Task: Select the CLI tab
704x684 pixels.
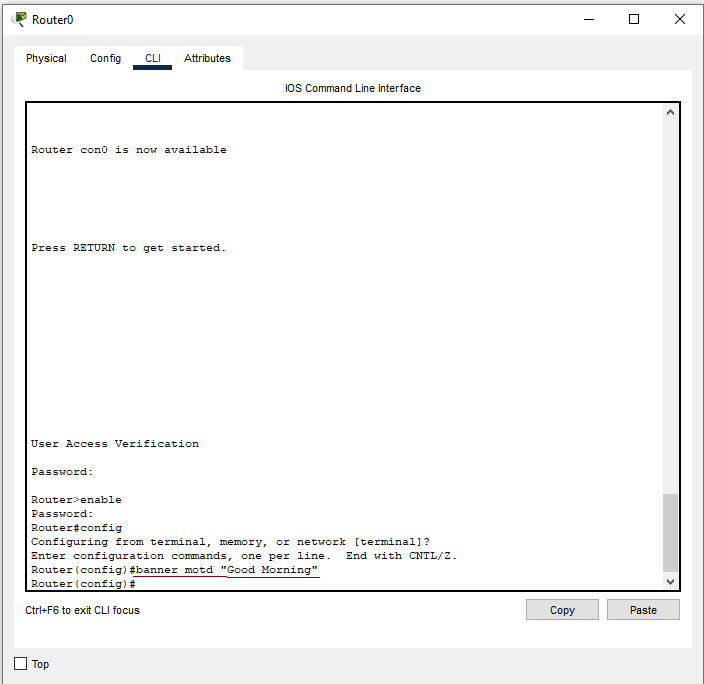Action: pyautogui.click(x=153, y=58)
